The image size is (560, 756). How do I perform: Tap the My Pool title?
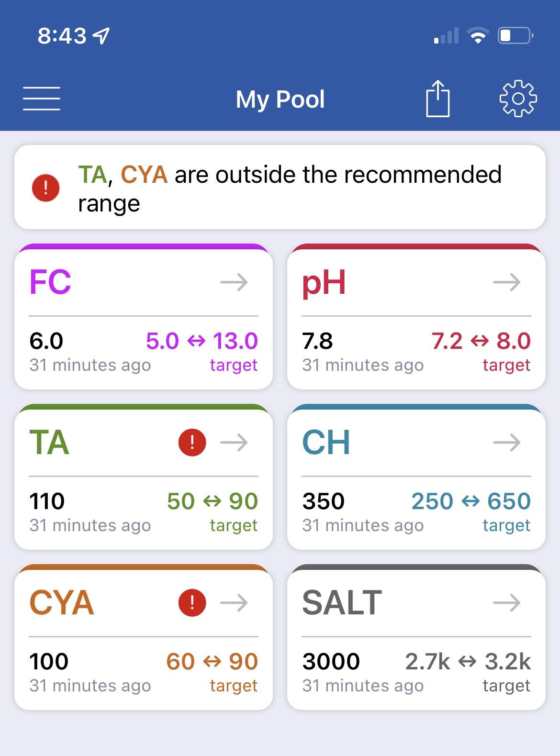click(x=280, y=100)
